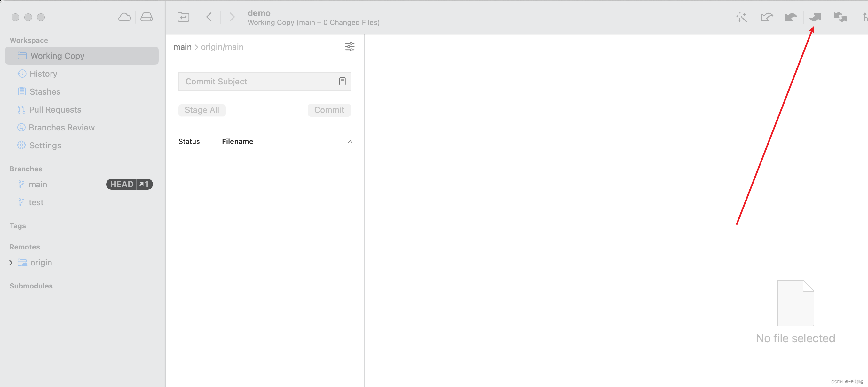Click the Pull toolbar icon
This screenshot has width=868, height=387.
point(791,17)
